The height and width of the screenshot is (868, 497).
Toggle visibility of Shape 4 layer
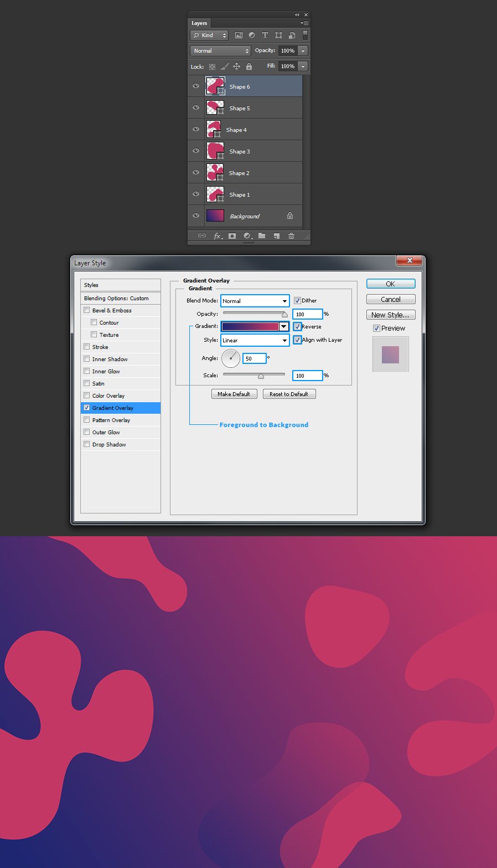(196, 130)
